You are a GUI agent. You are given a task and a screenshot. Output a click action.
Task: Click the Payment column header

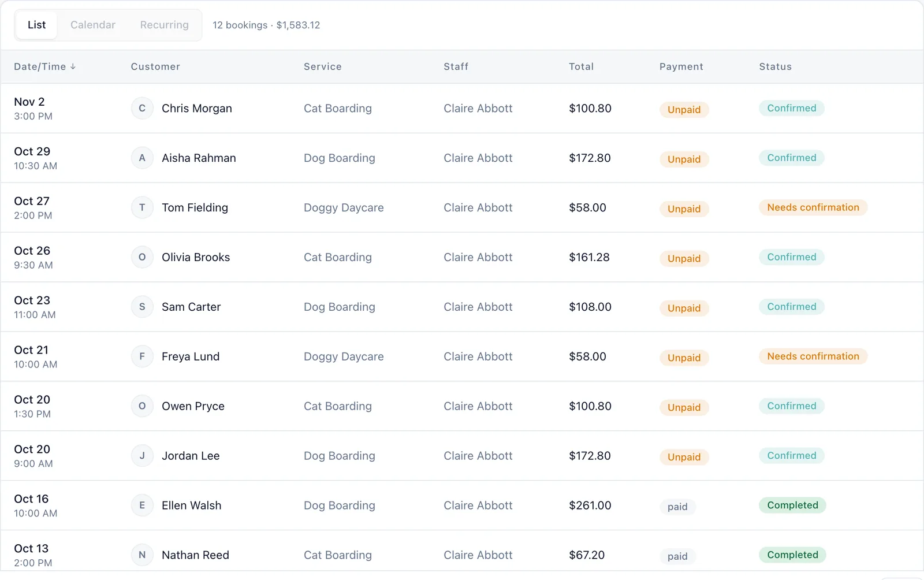point(681,66)
